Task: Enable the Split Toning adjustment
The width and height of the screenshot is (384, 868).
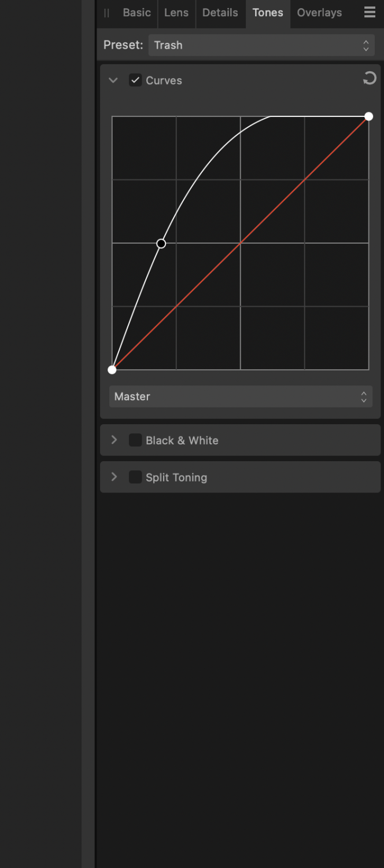Action: (135, 477)
